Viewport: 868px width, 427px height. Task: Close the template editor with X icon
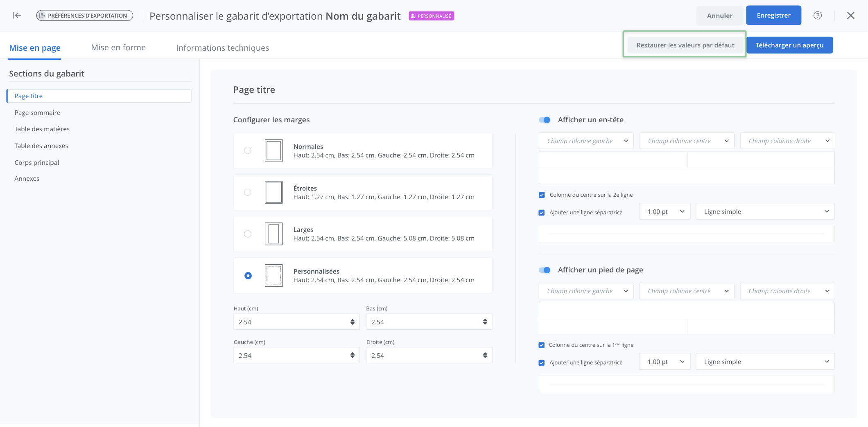tap(850, 16)
